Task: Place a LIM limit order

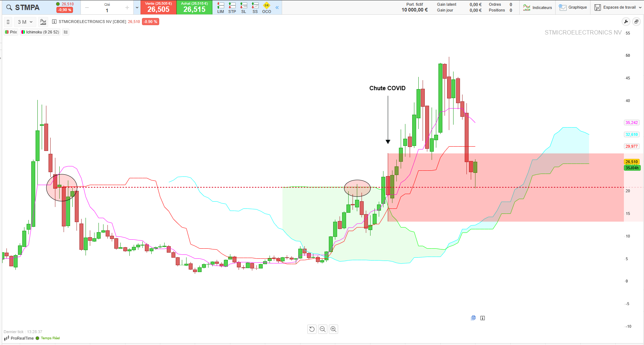Action: click(x=221, y=8)
